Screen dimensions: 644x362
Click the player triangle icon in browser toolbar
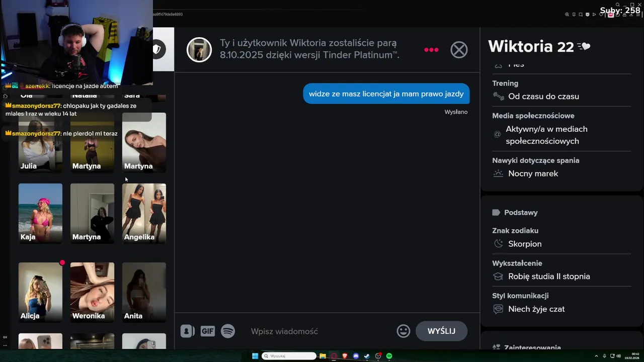594,15
